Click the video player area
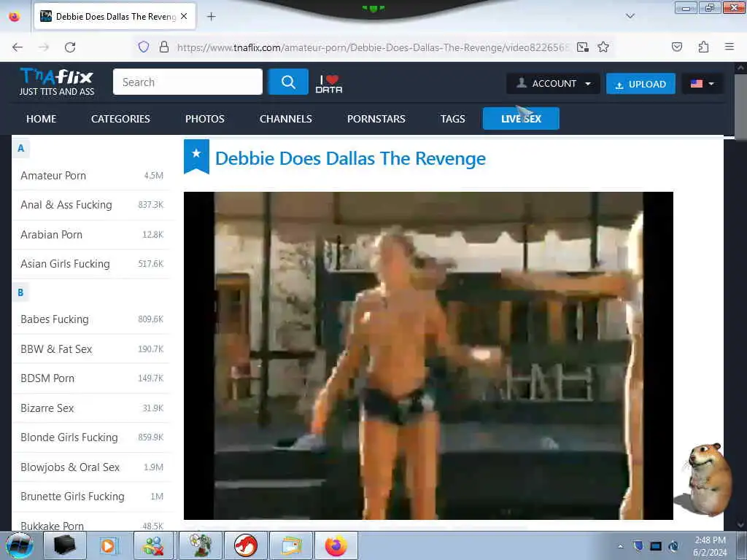The height and width of the screenshot is (560, 747). pos(428,356)
